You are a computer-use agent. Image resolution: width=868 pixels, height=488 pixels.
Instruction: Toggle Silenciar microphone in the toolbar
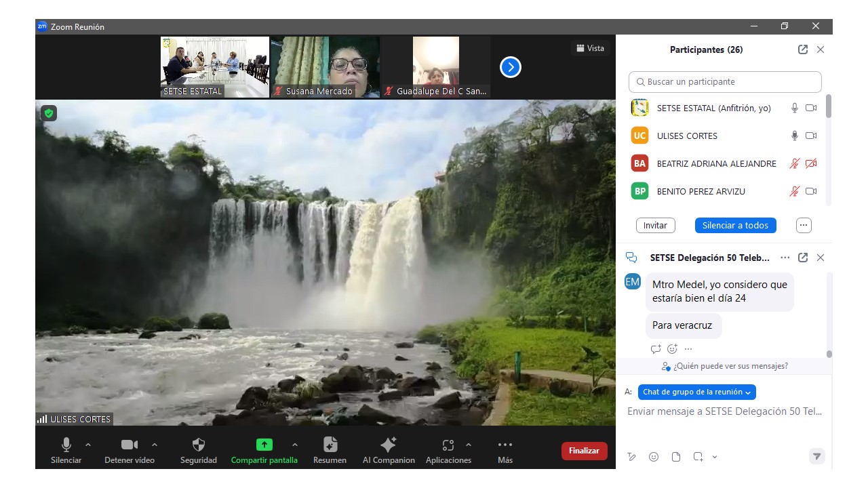(x=66, y=445)
